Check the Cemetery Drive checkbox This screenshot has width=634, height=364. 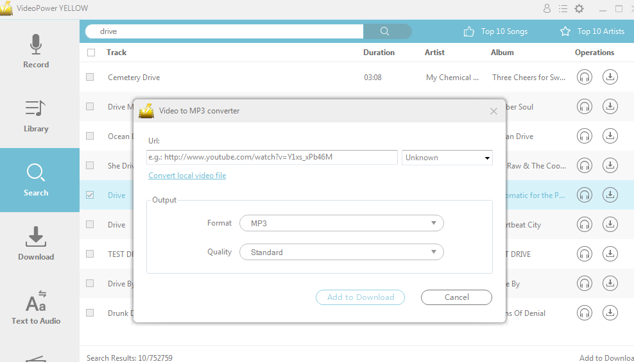(90, 77)
